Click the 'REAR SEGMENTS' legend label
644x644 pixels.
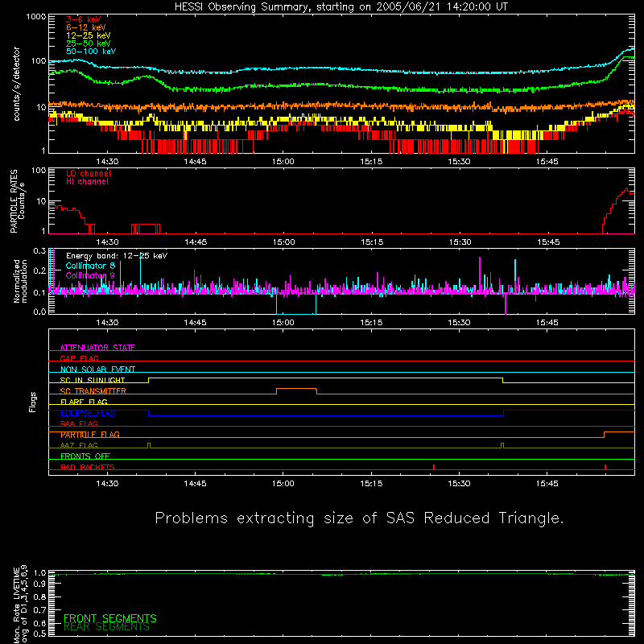click(x=106, y=627)
